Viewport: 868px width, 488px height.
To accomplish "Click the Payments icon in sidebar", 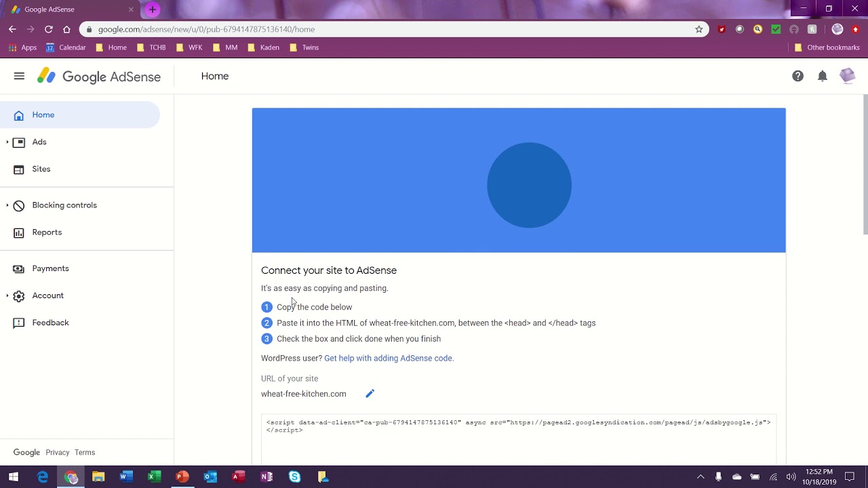I will coord(19,269).
